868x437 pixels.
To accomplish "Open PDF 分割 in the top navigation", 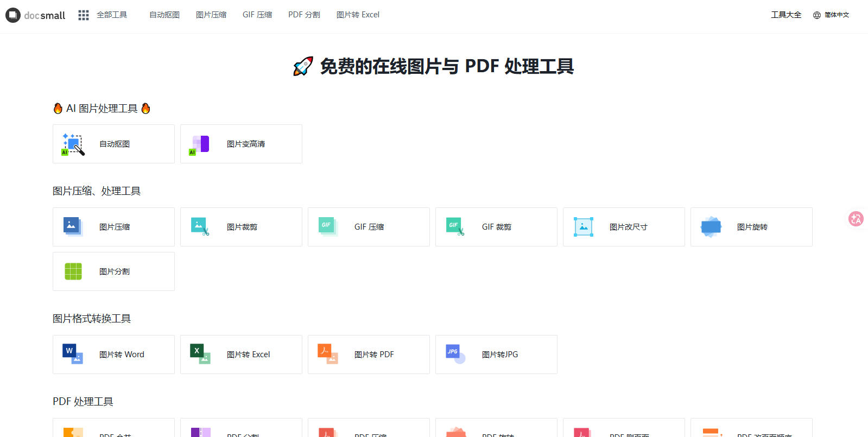I will 304,15.
